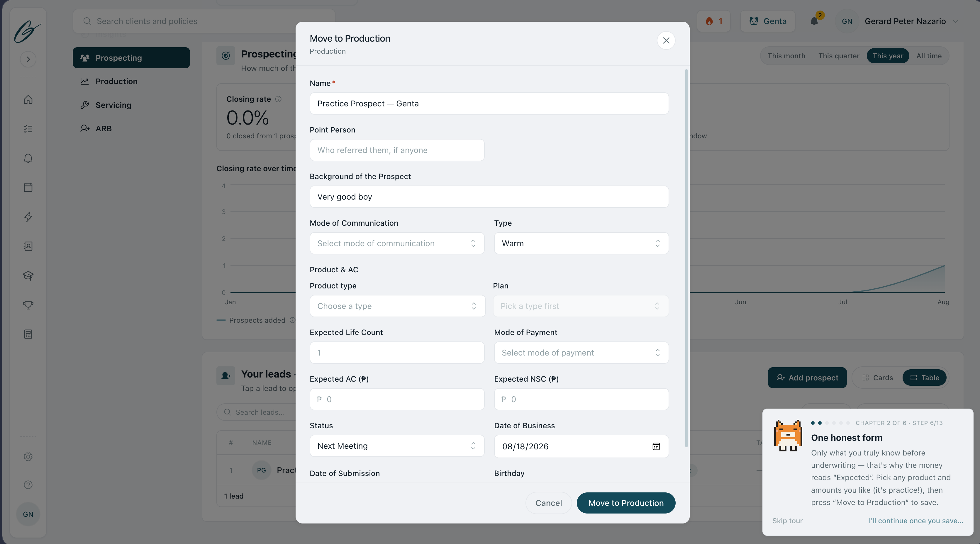Click the Background of the Prospect field
The image size is (980, 544).
tap(489, 197)
